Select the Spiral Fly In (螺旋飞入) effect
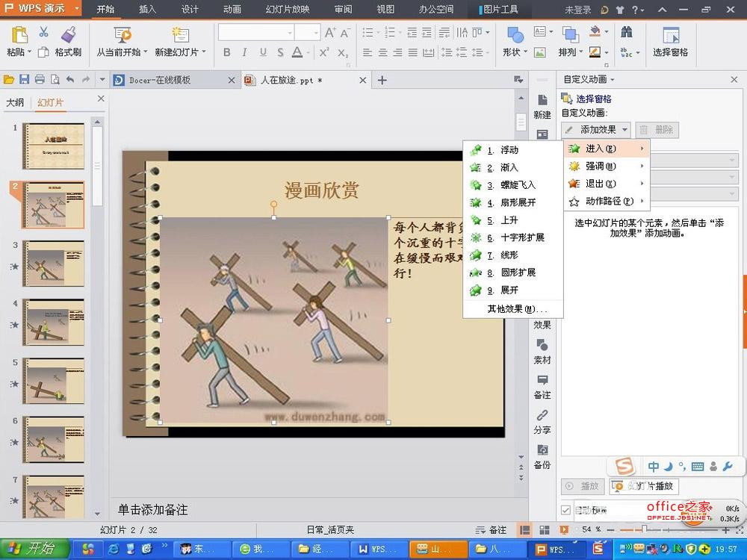Image resolution: width=747 pixels, height=560 pixels. [517, 185]
